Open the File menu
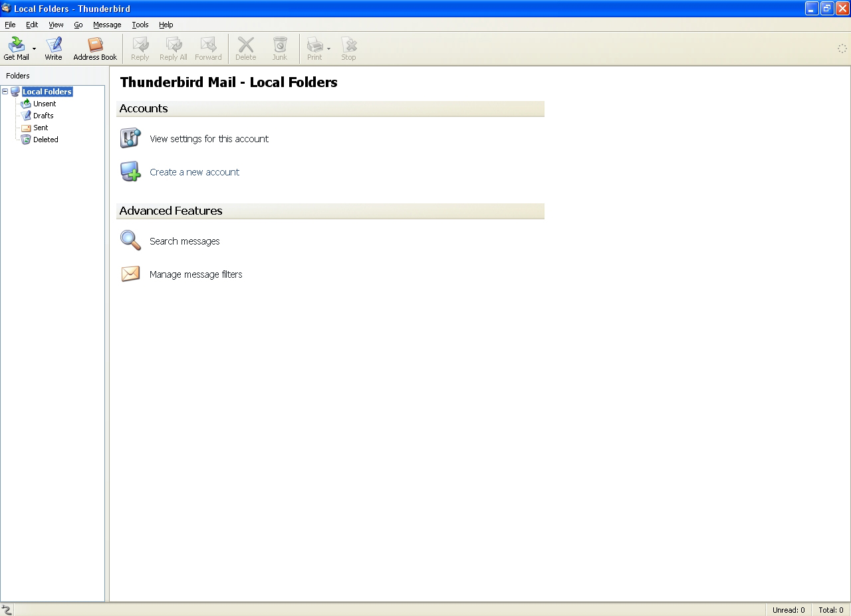This screenshot has width=851, height=616. (10, 25)
